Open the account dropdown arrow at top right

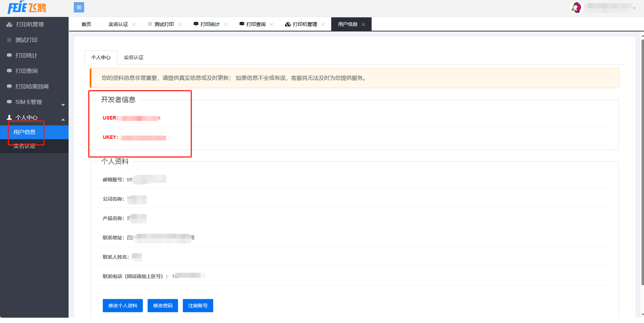click(x=634, y=8)
